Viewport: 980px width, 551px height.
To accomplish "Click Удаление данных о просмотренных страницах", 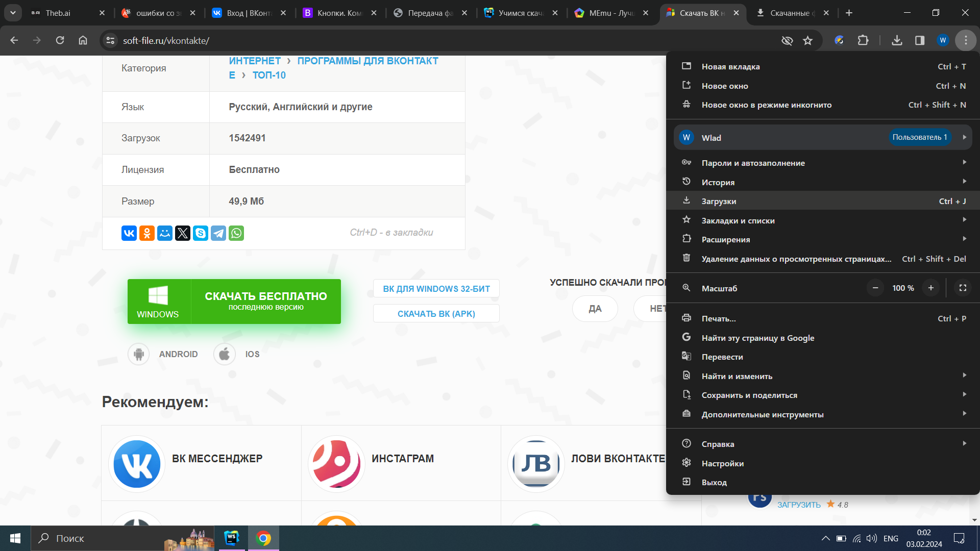I will 823,259.
